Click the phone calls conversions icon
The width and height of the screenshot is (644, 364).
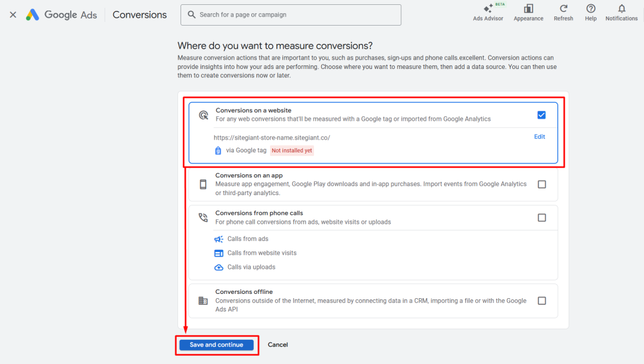coord(203,218)
